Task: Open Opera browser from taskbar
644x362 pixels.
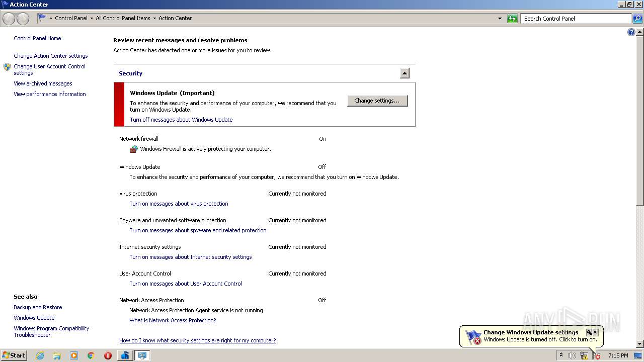Action: coord(108,355)
